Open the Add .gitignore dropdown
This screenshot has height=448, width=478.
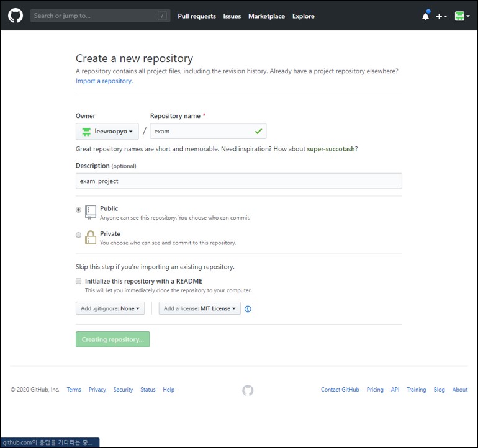(x=110, y=308)
